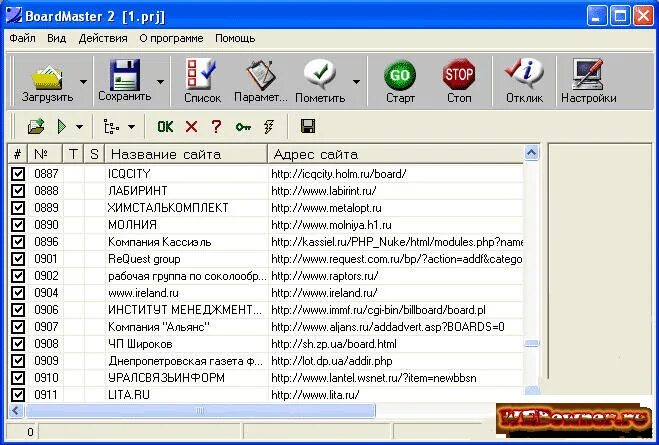Screen dimensions: 659x445
Task: Select the Днепропетровская газета row name
Action: pos(185,361)
